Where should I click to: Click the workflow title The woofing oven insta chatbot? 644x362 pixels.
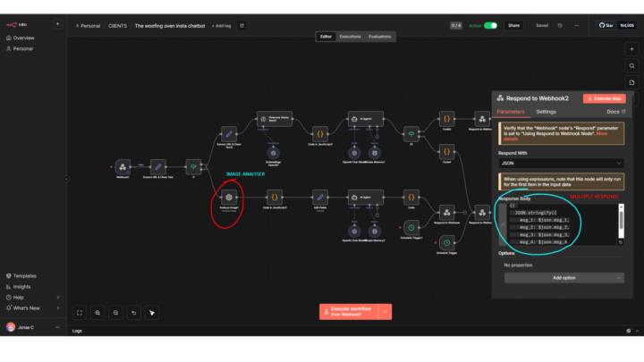click(170, 26)
